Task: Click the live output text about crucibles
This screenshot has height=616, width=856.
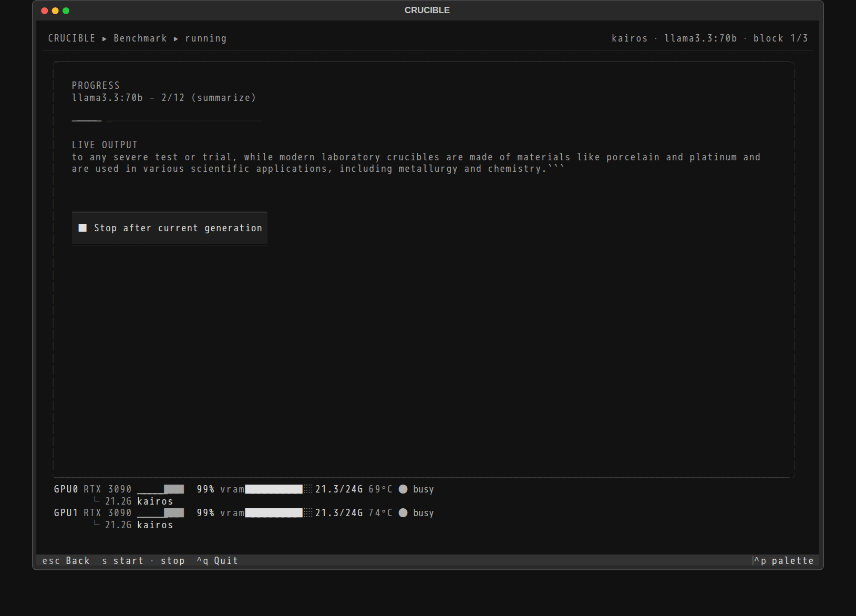Action: coord(416,163)
